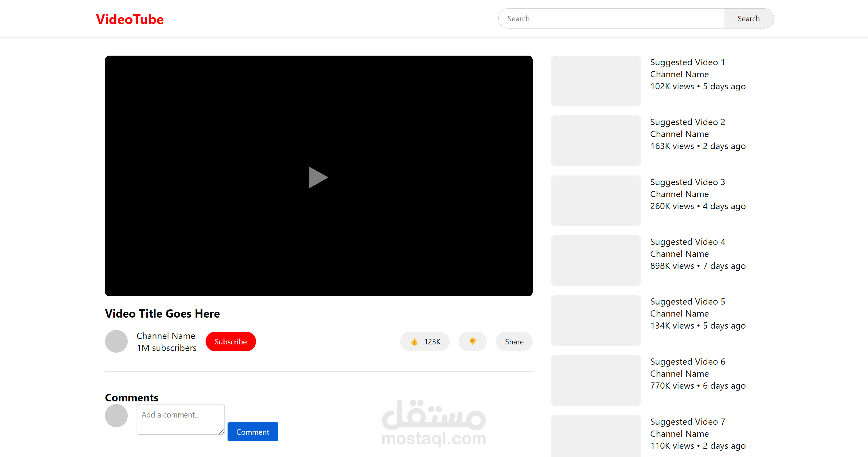This screenshot has width=868, height=457.
Task: Focus the Add a comment text area
Action: 181,419
